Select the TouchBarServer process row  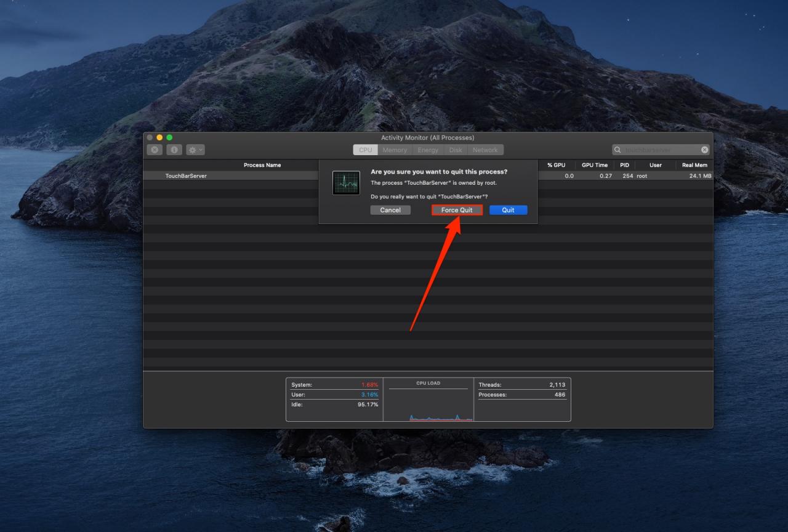tap(428, 176)
